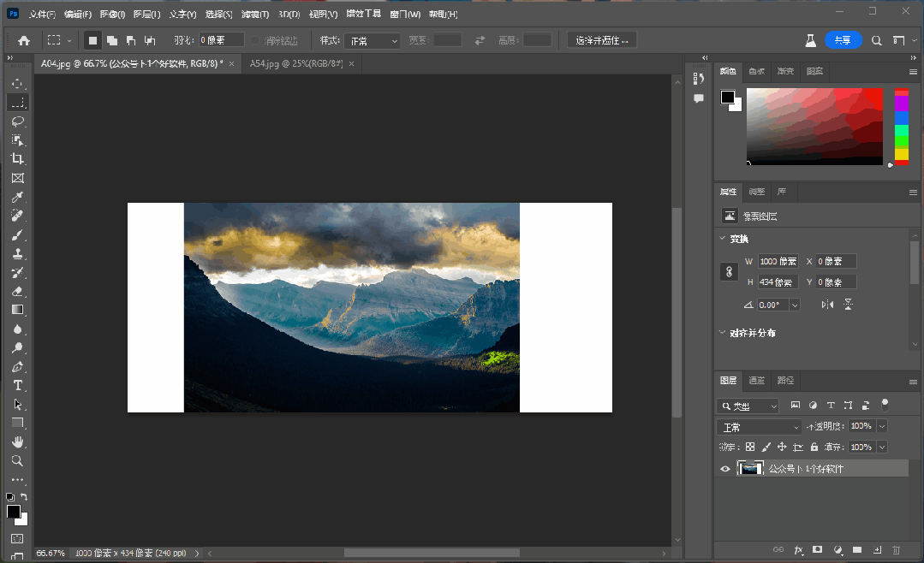Select the Lasso tool
Screen dimensions: 924x563
click(x=17, y=121)
